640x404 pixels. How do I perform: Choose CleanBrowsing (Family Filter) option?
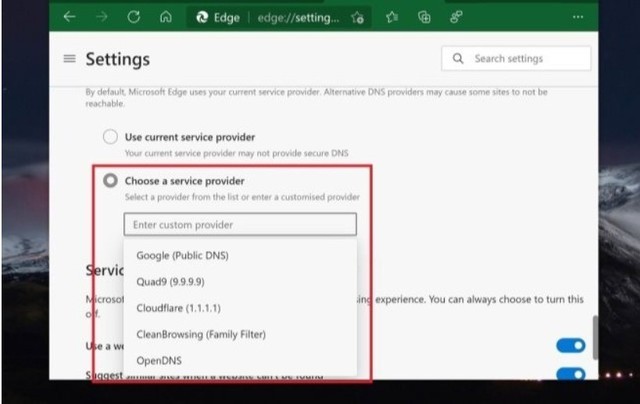[240, 334]
